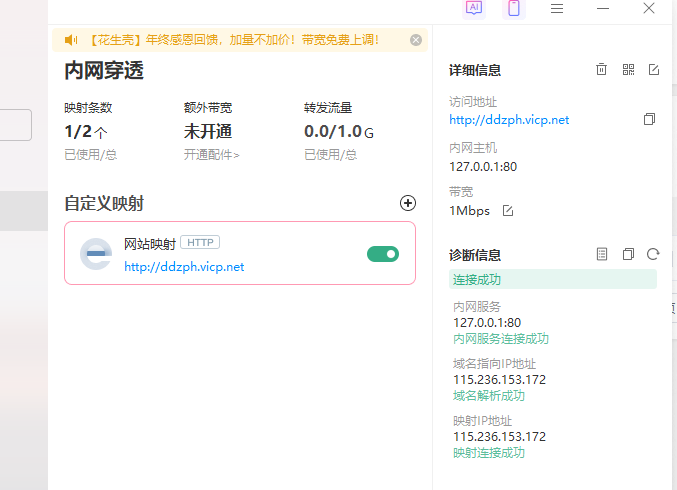Edit mapping details with pencil icon
The image size is (677, 490).
pos(654,69)
